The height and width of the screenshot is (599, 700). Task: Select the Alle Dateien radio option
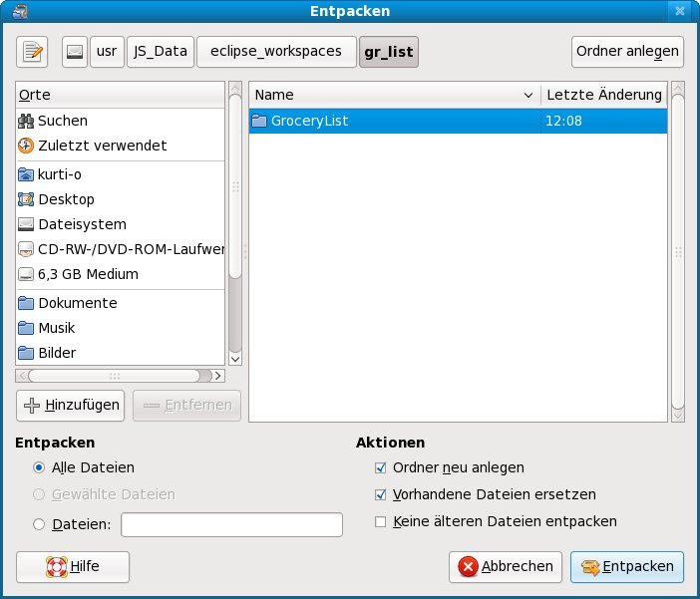pos(39,467)
